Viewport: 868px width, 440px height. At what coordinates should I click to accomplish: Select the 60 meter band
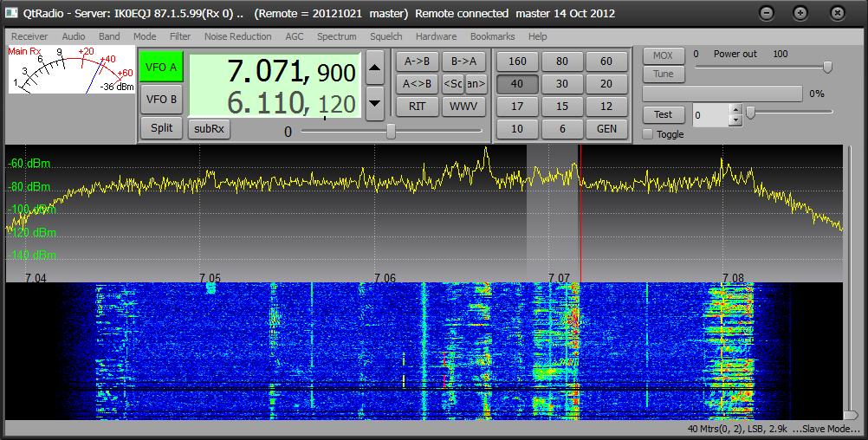point(606,61)
